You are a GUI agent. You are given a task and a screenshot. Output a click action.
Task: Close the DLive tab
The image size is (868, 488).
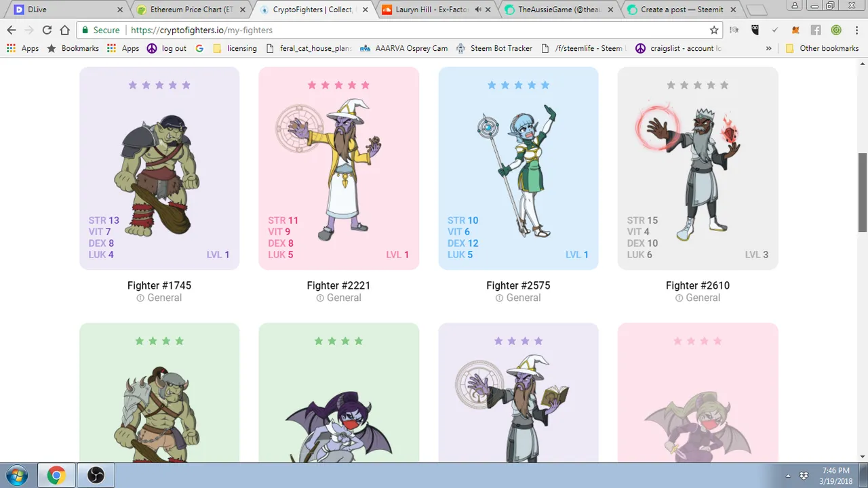(x=120, y=9)
